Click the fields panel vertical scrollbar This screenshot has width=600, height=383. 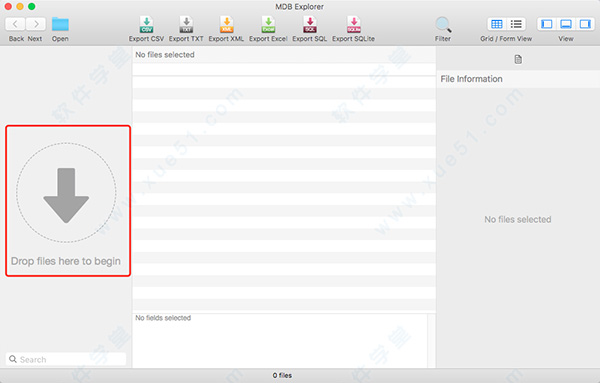[431, 341]
